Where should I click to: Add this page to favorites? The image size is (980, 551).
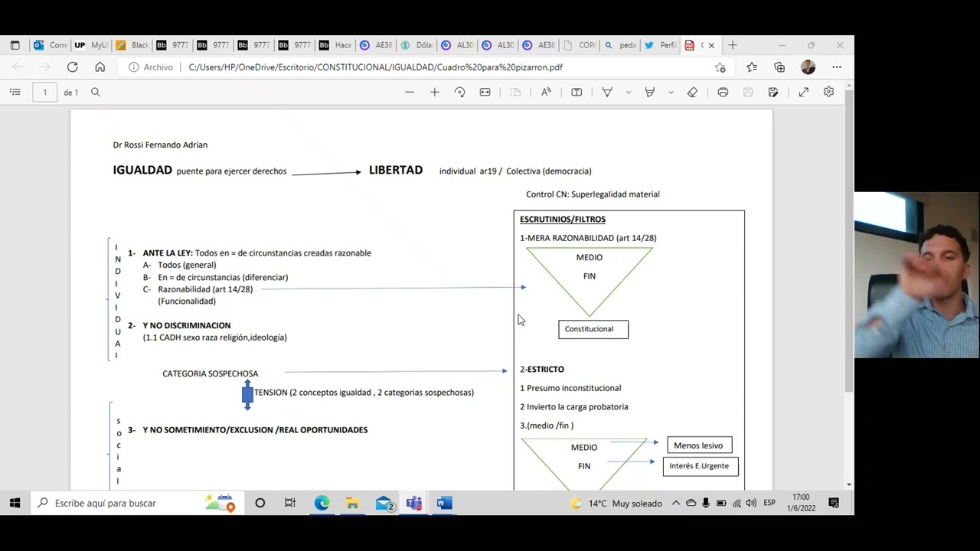tap(720, 67)
